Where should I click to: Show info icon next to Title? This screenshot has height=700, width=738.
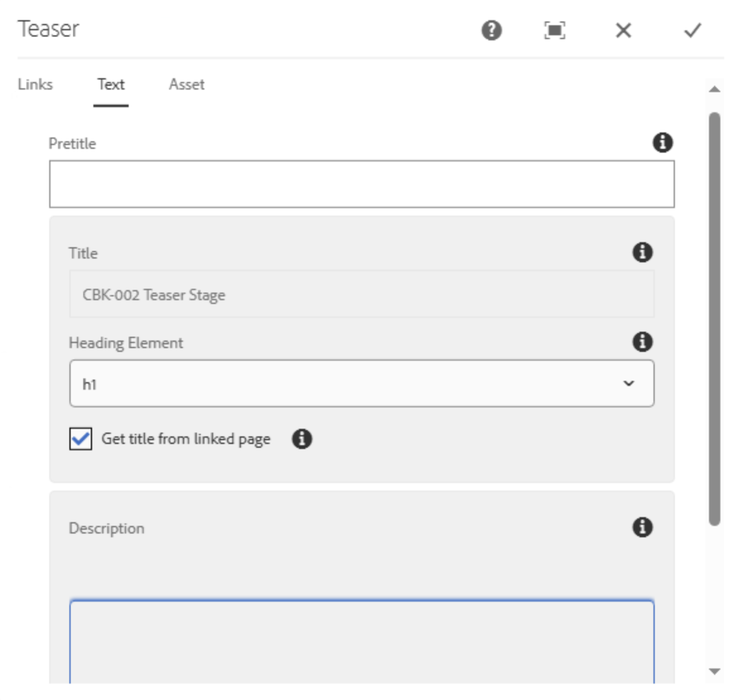tap(642, 252)
